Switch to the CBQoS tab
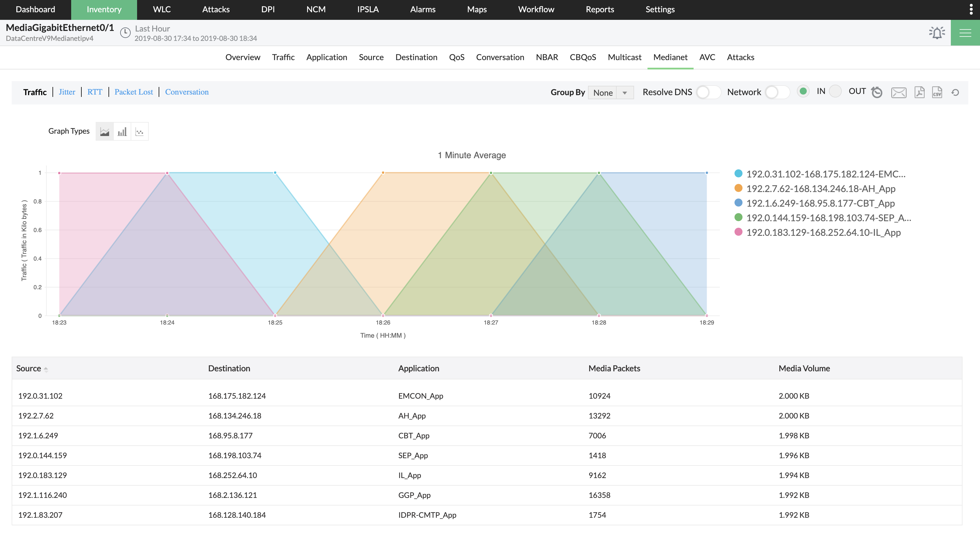The width and height of the screenshot is (980, 537). 582,57
